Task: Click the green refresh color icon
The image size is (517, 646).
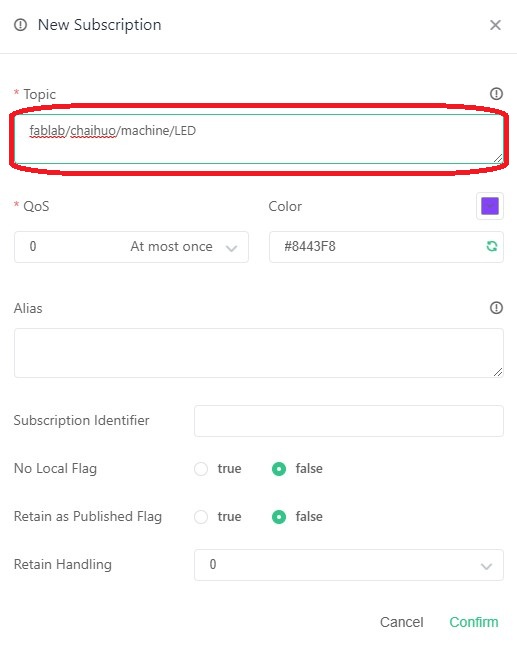Action: 491,246
